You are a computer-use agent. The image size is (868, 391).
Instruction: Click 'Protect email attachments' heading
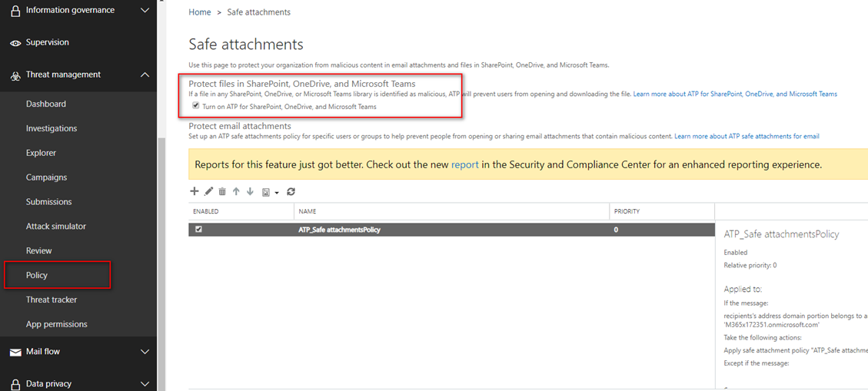(x=240, y=125)
